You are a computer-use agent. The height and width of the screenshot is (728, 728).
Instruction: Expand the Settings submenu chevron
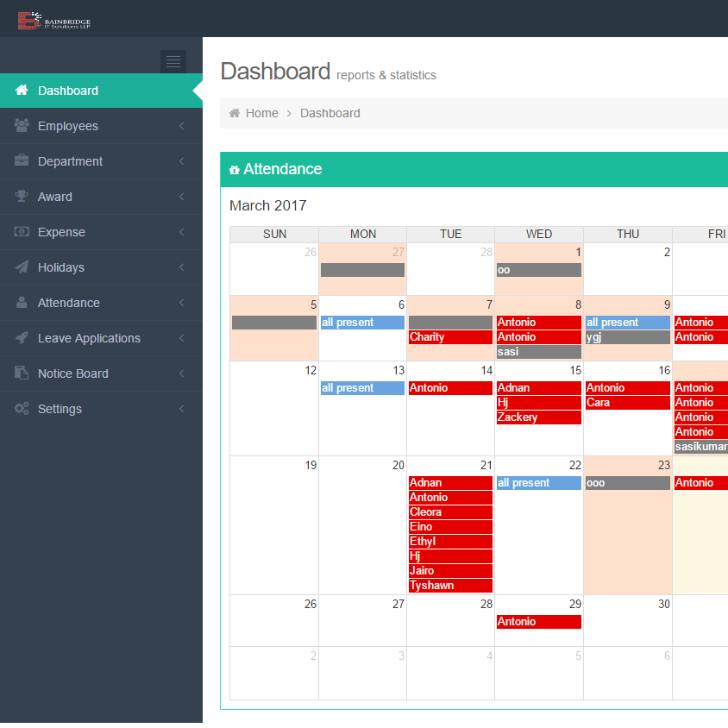[x=181, y=409]
